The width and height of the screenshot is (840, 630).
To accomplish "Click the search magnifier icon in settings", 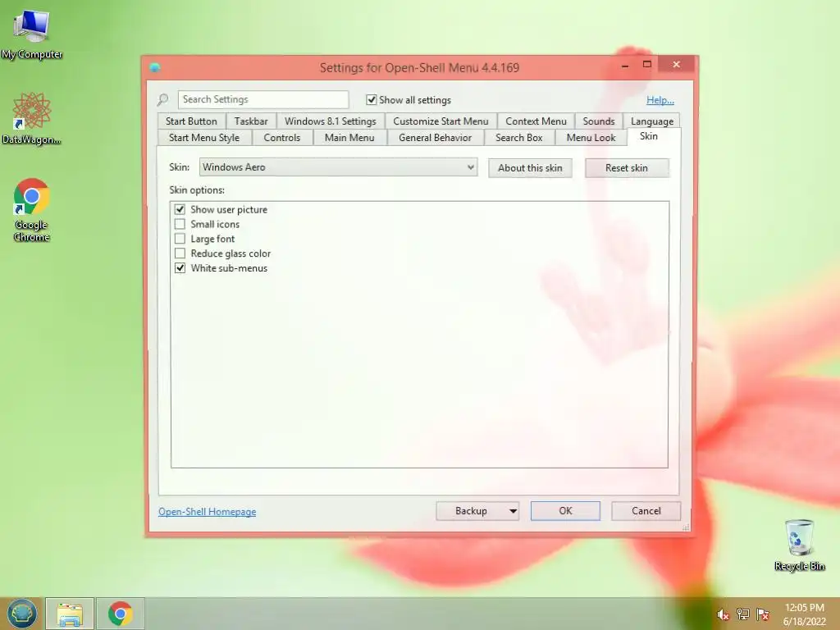I will pyautogui.click(x=163, y=99).
